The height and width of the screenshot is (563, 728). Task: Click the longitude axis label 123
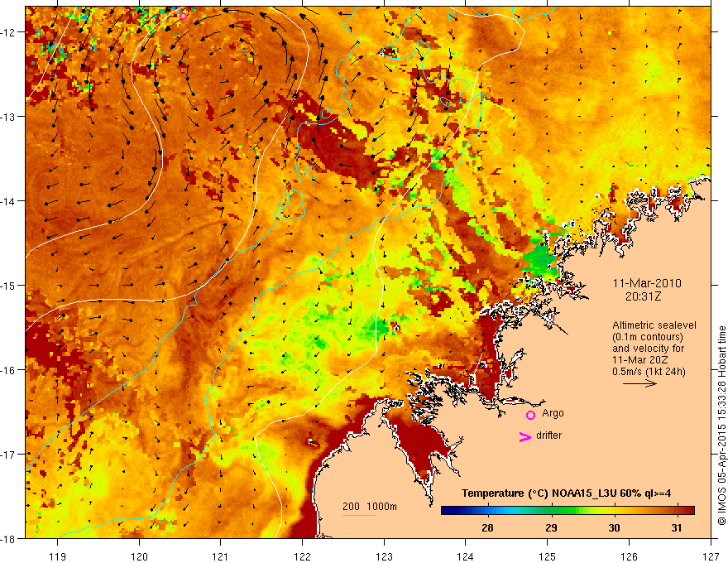[384, 556]
